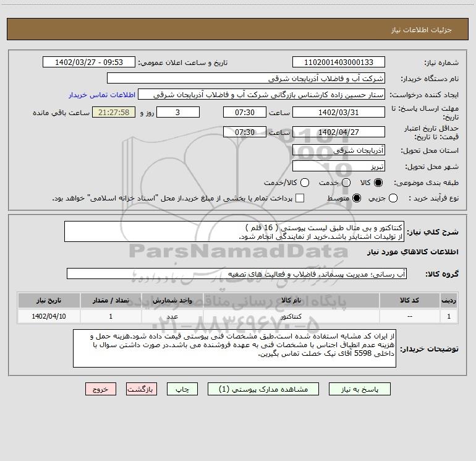Click the buyer notes text area

coord(235,348)
